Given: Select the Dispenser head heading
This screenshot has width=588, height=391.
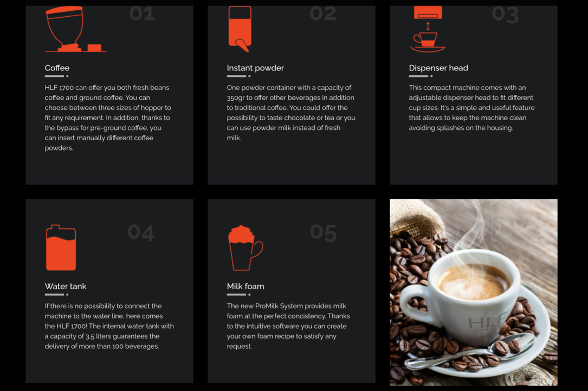Looking at the screenshot, I should [438, 68].
